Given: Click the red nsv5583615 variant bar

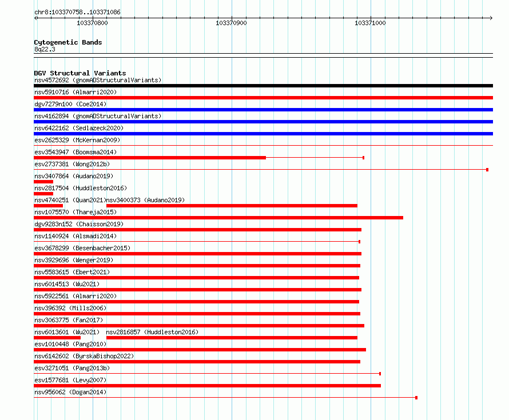Looking at the screenshot, I should click(196, 278).
